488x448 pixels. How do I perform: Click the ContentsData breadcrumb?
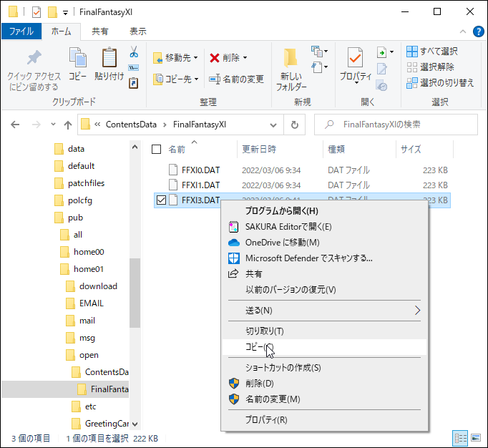click(131, 125)
